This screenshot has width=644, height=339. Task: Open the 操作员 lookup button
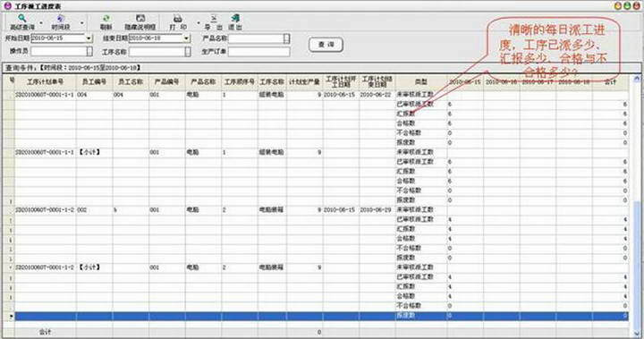(x=89, y=51)
